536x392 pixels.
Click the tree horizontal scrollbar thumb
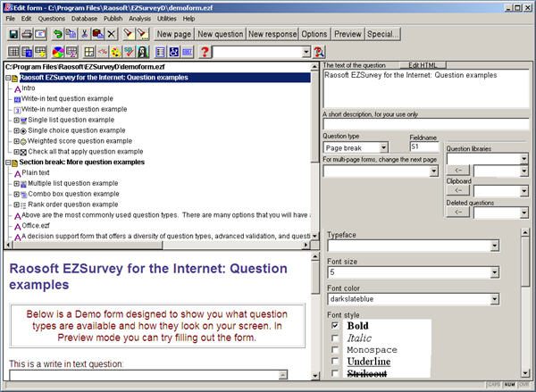pyautogui.click(x=88, y=245)
